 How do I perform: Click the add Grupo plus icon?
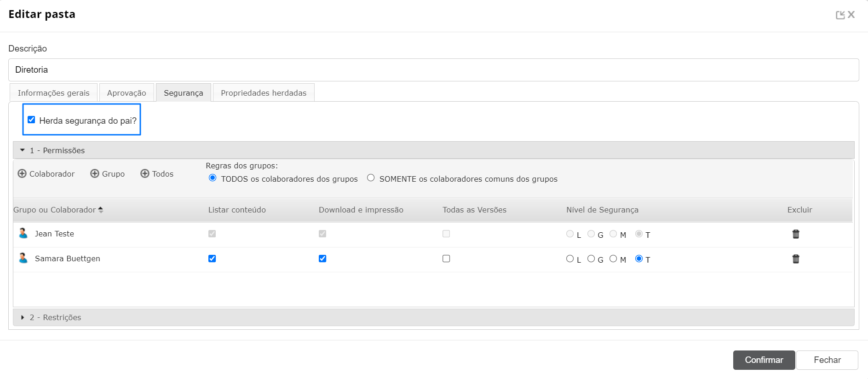coord(95,173)
